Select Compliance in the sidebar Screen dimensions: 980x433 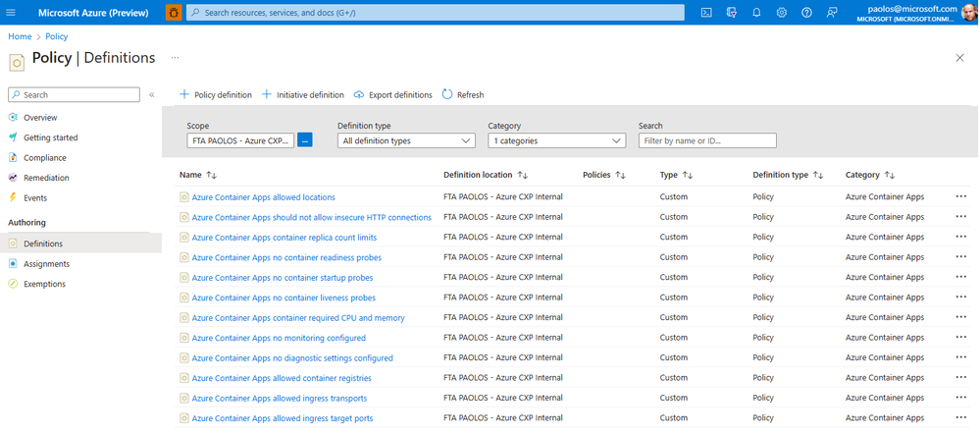pos(45,158)
